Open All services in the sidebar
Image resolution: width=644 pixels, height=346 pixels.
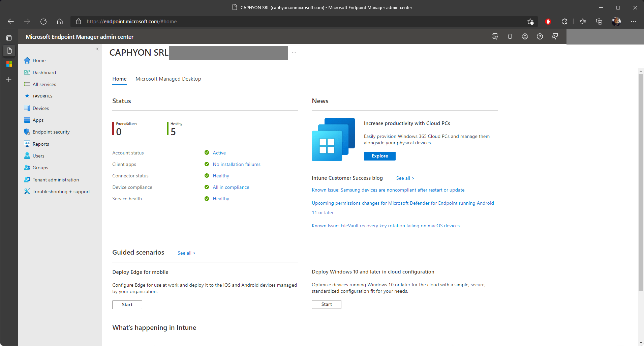(40, 84)
